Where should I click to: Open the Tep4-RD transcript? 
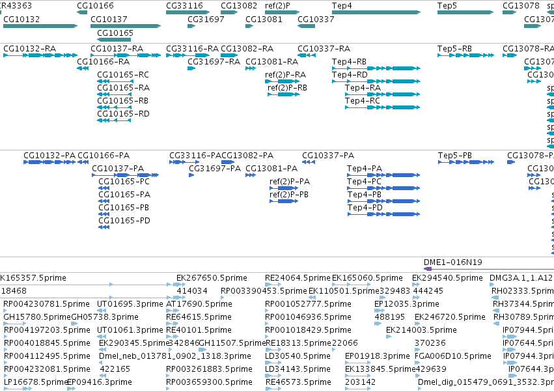(376, 81)
